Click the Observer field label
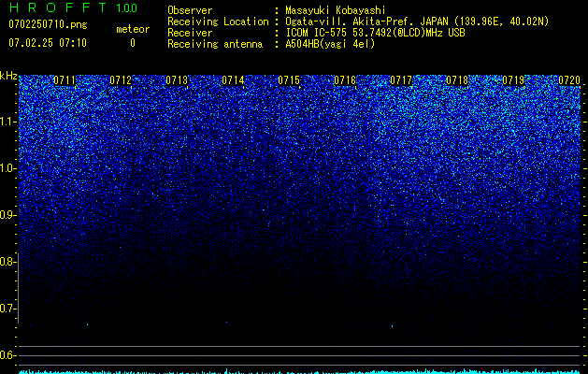This screenshot has height=374, width=588. point(190,10)
